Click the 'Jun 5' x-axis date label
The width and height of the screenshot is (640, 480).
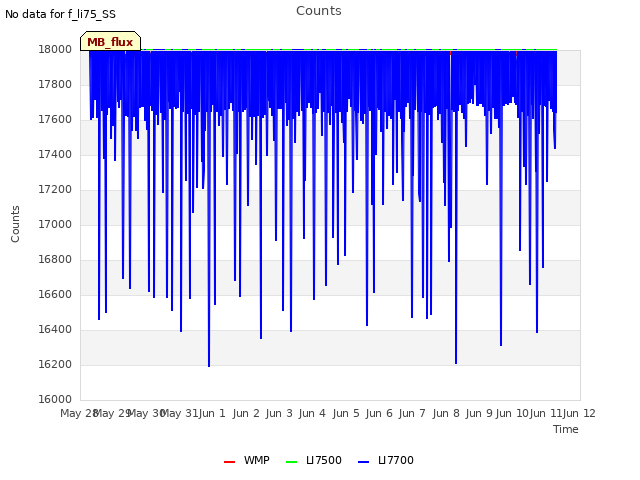click(x=346, y=413)
